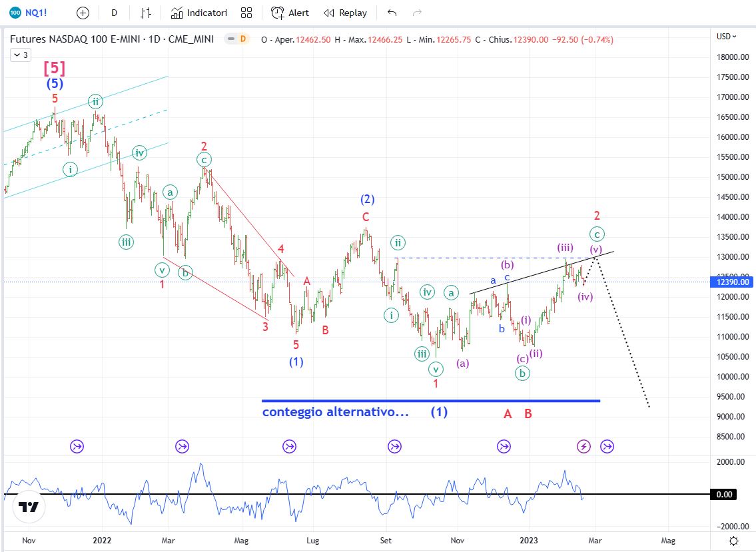The height and width of the screenshot is (552, 756).
Task: Select the red 3 wave label
Action: 265,327
